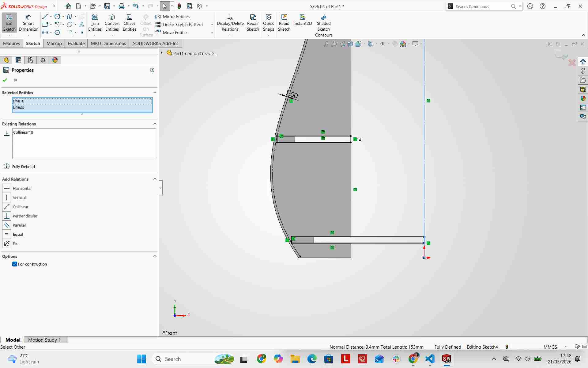Open the Evaluate tab
588x368 pixels.
pyautogui.click(x=76, y=43)
